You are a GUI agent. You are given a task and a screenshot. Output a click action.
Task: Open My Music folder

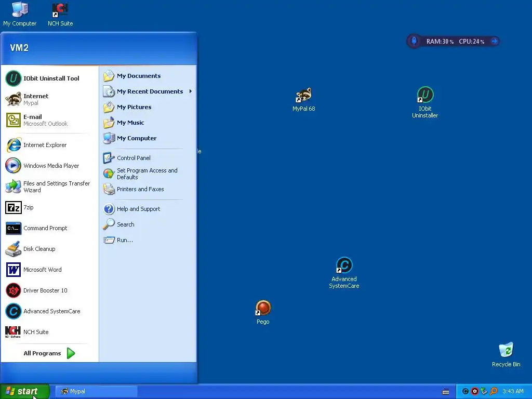(x=148, y=123)
